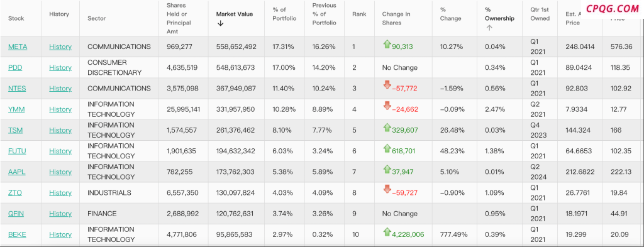
Task: Open History link for PDD
Action: click(x=60, y=68)
